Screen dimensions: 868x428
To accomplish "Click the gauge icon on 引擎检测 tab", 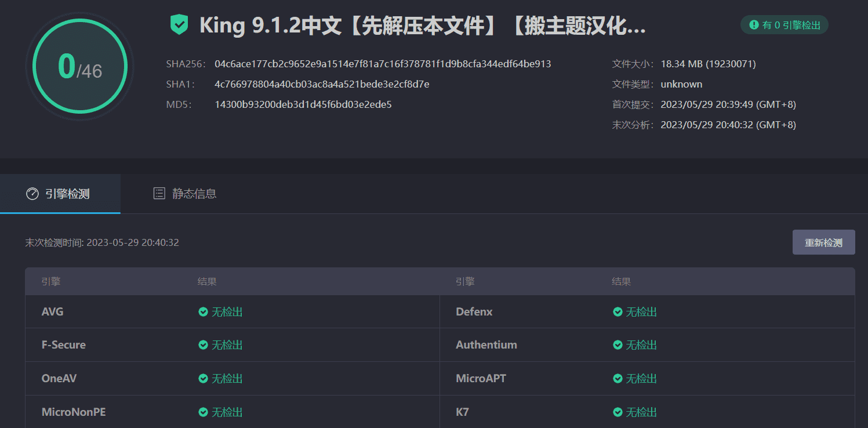I will pos(32,194).
